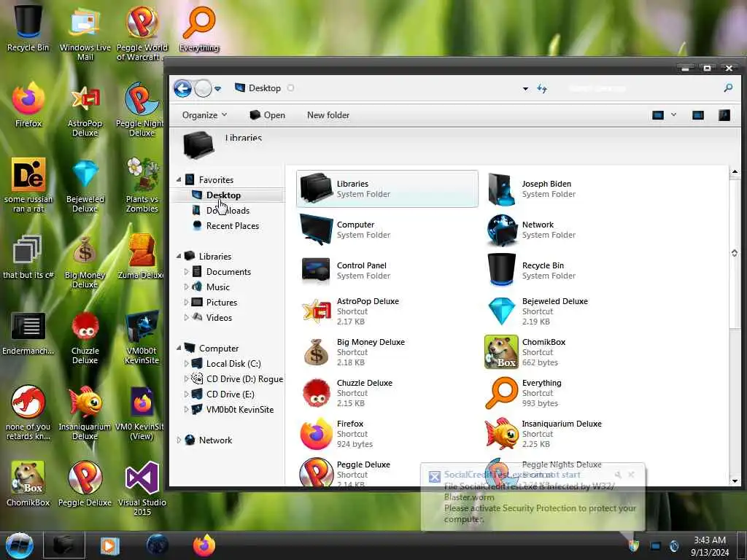Toggle the preview pane button
This screenshot has width=747, height=560.
pos(698,115)
